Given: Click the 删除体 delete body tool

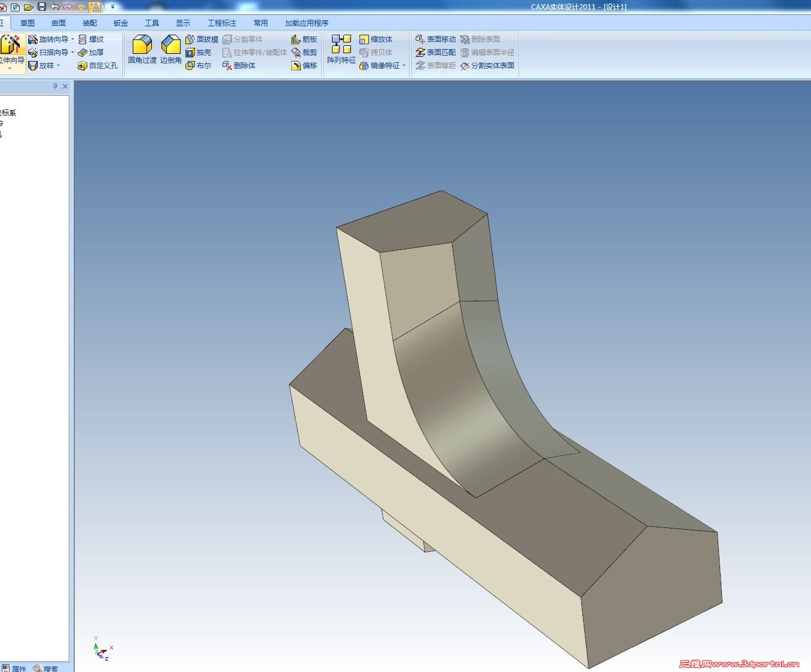Looking at the screenshot, I should [x=239, y=66].
